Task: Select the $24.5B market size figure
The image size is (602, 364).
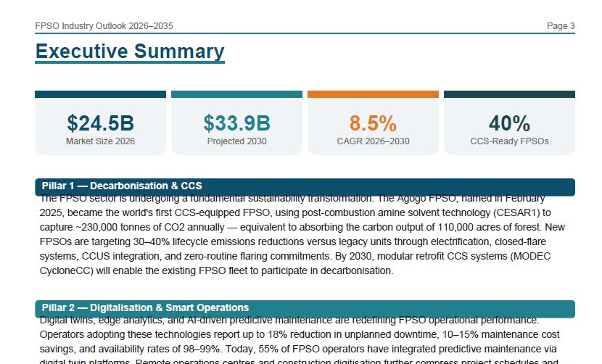Action: click(x=100, y=123)
